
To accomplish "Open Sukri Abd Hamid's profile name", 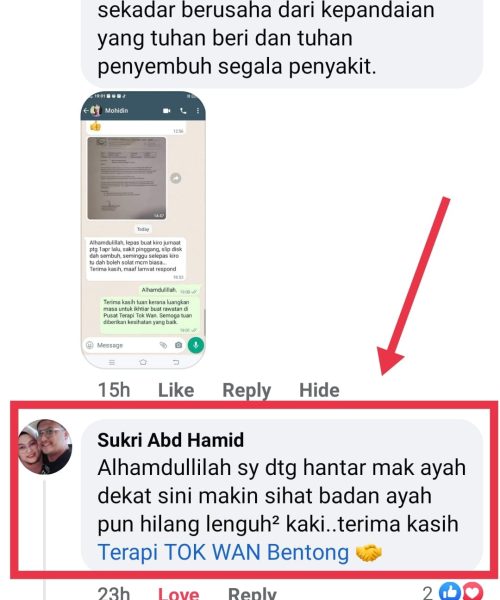I will pos(171,440).
